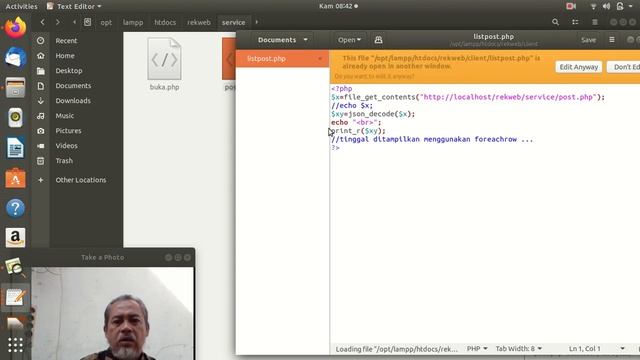The height and width of the screenshot is (360, 640).
Task: Open the Files app in the dock
Action: (x=16, y=87)
